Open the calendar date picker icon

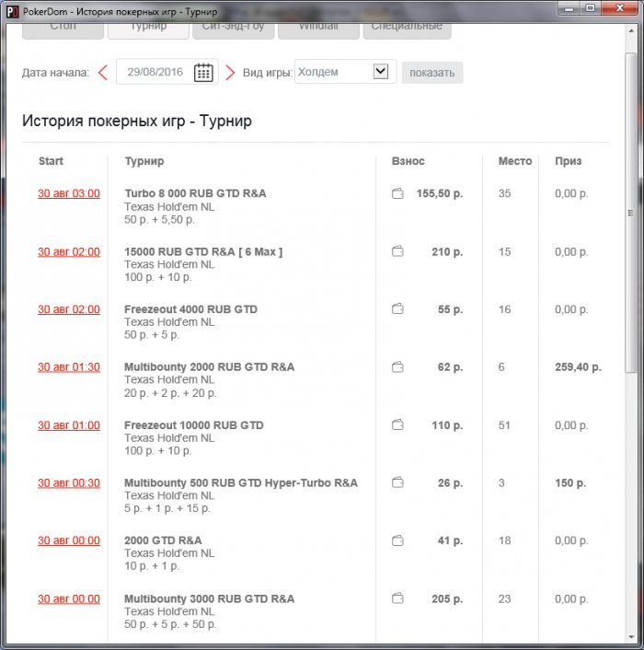click(203, 73)
